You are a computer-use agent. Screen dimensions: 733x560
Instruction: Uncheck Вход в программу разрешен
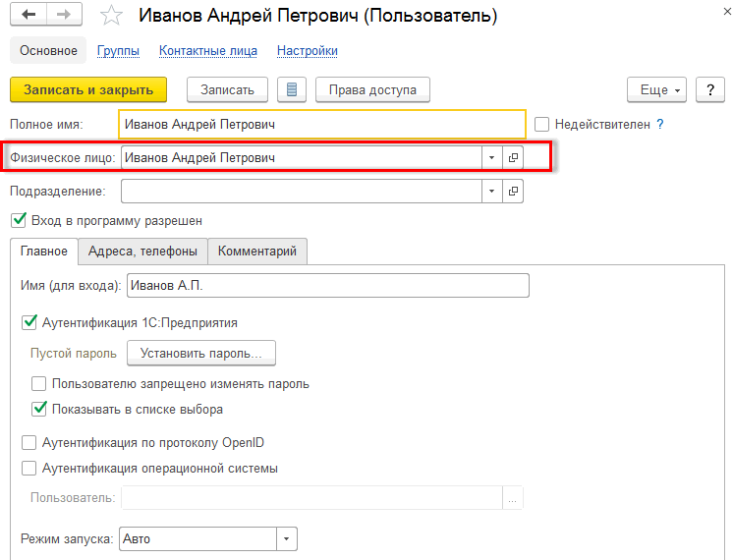[x=18, y=221]
